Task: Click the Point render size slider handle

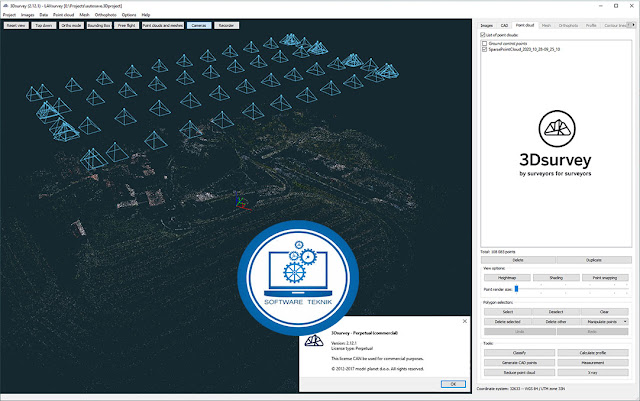Action: (x=516, y=289)
